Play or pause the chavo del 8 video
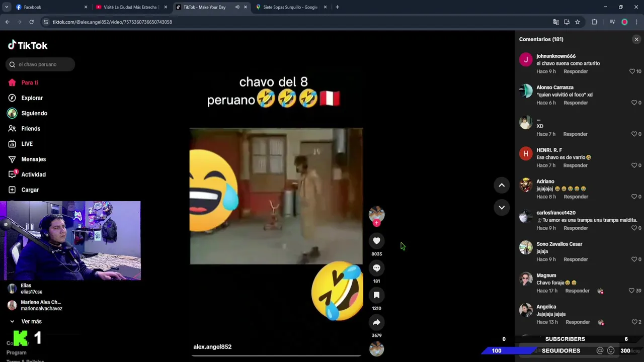 point(276,196)
